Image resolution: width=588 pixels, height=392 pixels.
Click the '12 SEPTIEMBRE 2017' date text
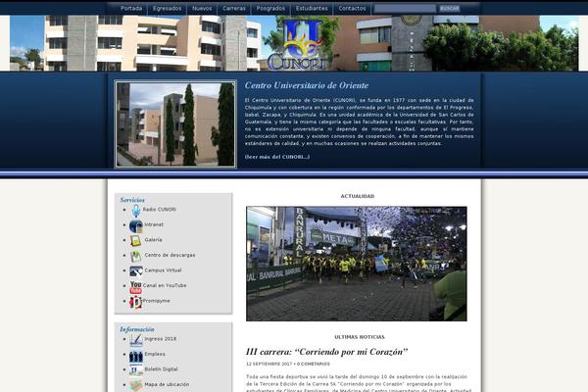[x=269, y=364]
